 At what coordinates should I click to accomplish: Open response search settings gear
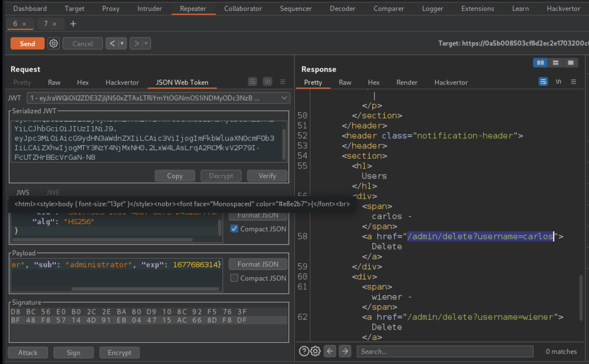click(315, 351)
